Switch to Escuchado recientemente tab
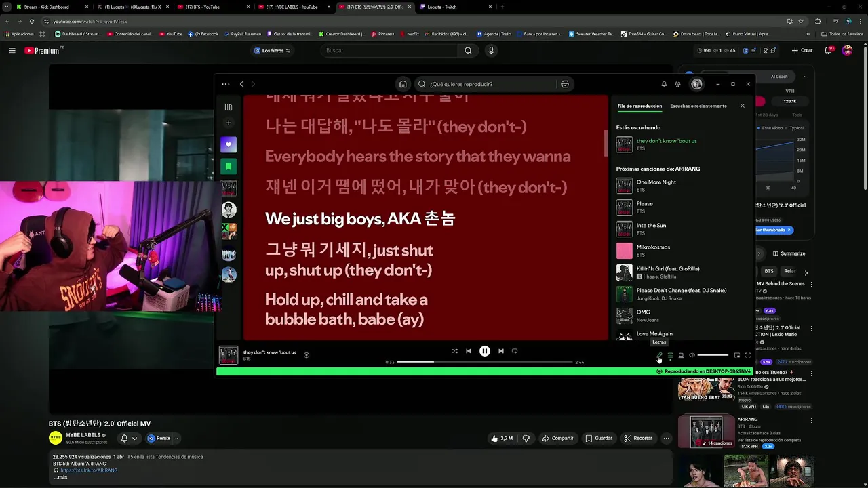 (x=698, y=106)
